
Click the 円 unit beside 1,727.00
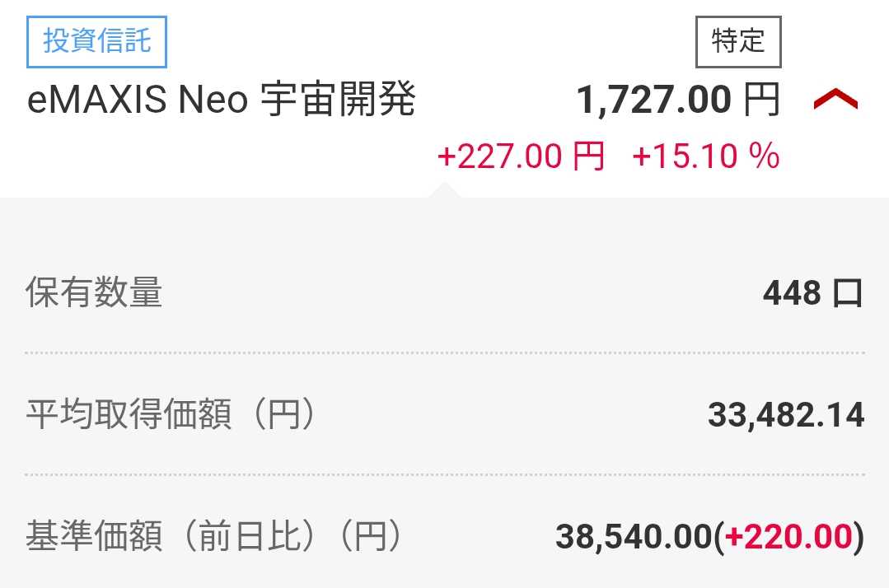[x=761, y=101]
